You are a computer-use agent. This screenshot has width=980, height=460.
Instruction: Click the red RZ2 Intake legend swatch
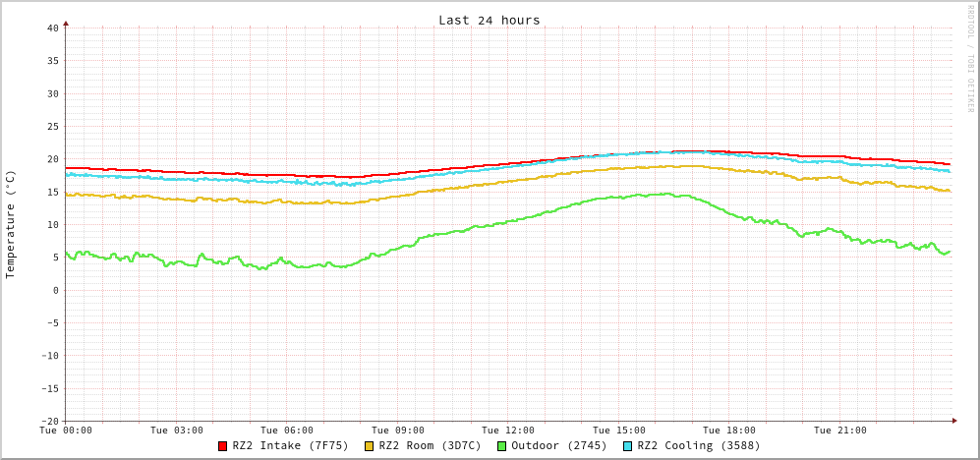coord(223,446)
